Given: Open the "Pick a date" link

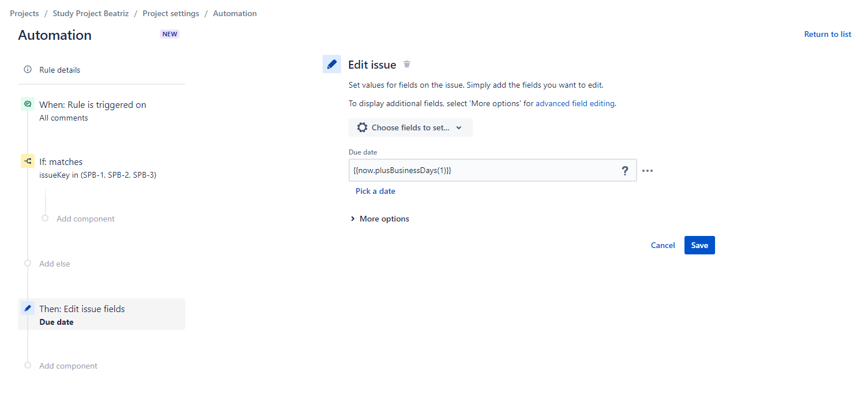Looking at the screenshot, I should [375, 190].
